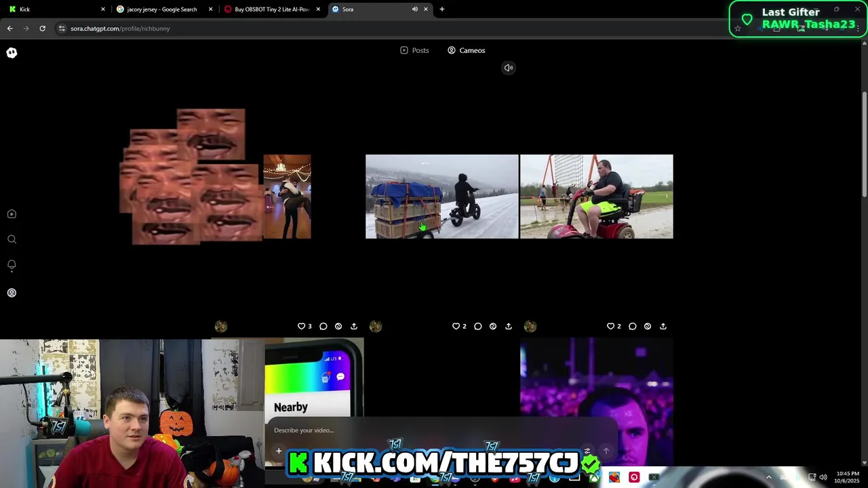Submit prompt with the up arrow button
868x488 pixels.
click(606, 451)
